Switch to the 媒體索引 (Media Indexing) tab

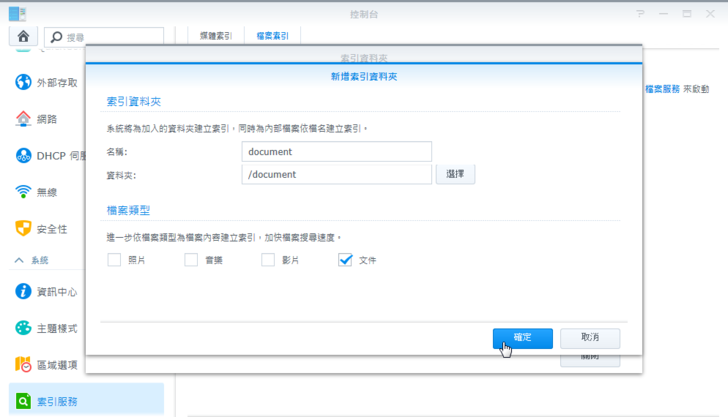[215, 35]
